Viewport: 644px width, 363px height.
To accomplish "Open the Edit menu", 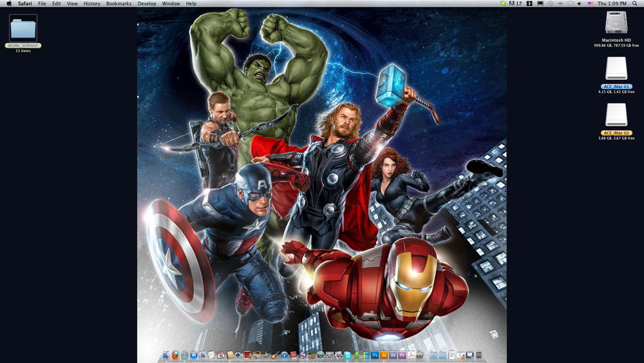I will pyautogui.click(x=56, y=3).
